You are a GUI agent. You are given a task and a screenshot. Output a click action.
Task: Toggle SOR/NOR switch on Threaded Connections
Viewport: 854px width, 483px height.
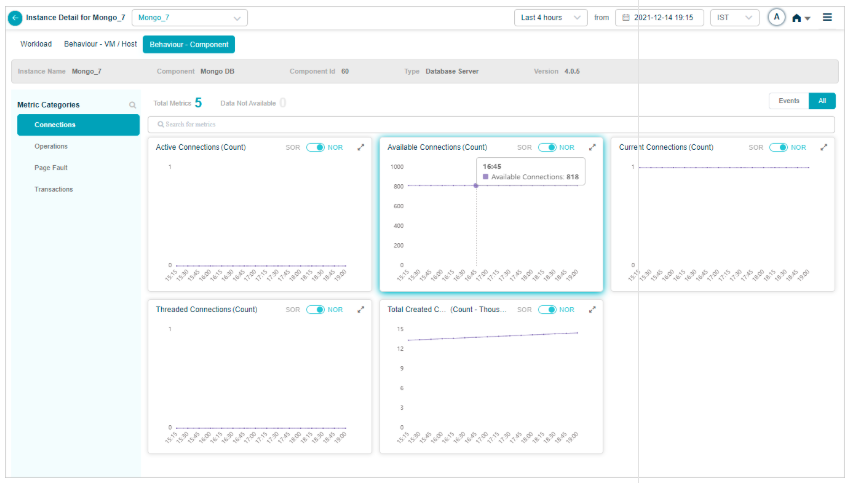tap(315, 310)
